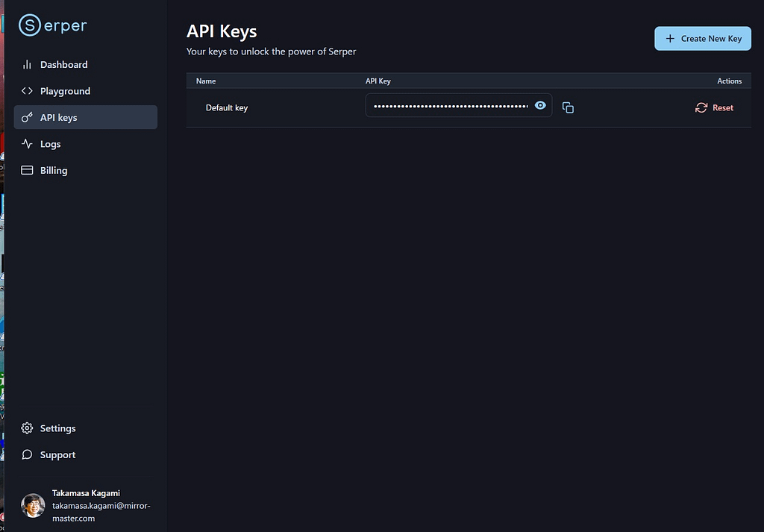Screen dimensions: 764x532
Task: Click the key icon for API keys
Action: (27, 118)
